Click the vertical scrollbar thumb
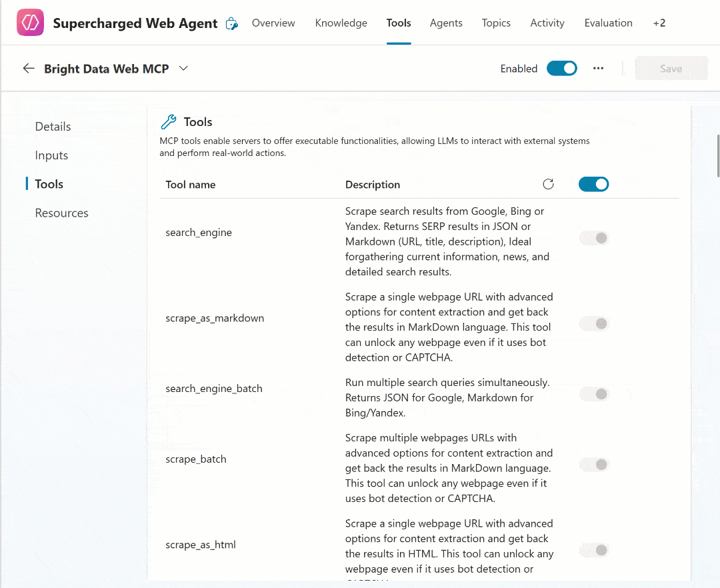Image resolution: width=720 pixels, height=588 pixels. (717, 155)
